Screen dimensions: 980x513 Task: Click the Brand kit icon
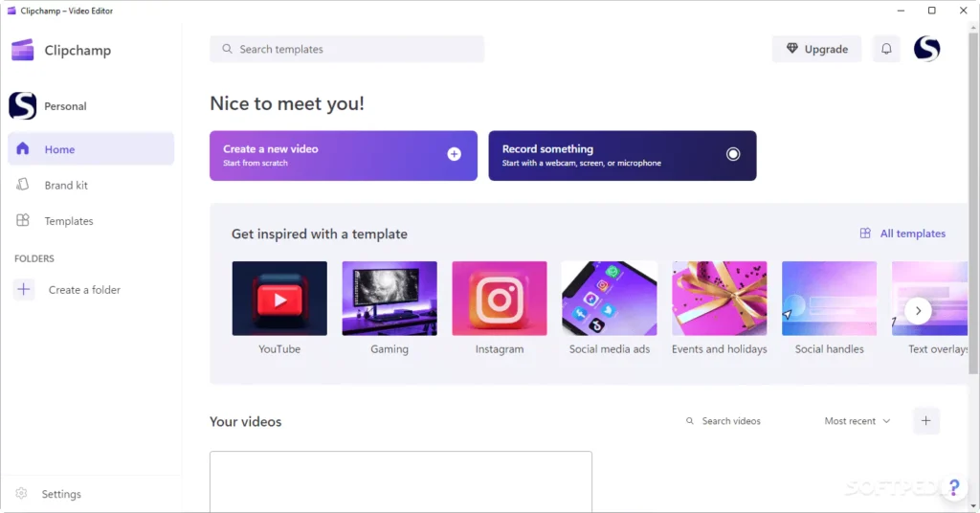pos(23,185)
